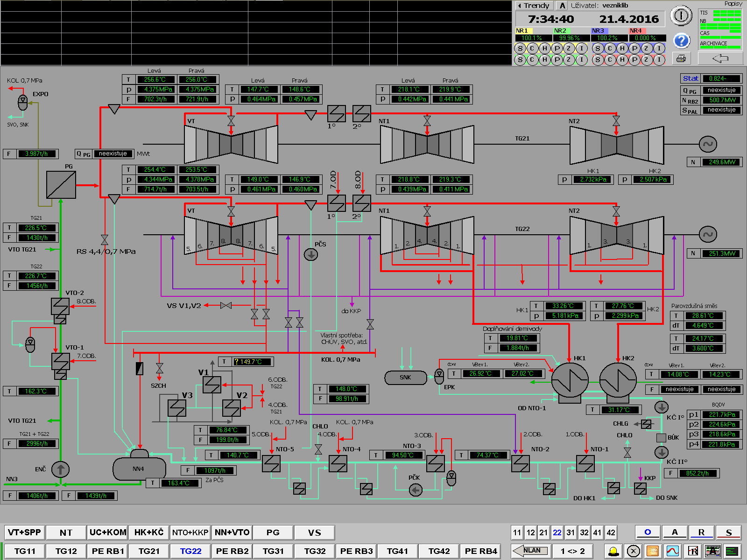This screenshot has height=560, width=747.
Task: Click the EXPO expander symbol
Action: point(22,102)
